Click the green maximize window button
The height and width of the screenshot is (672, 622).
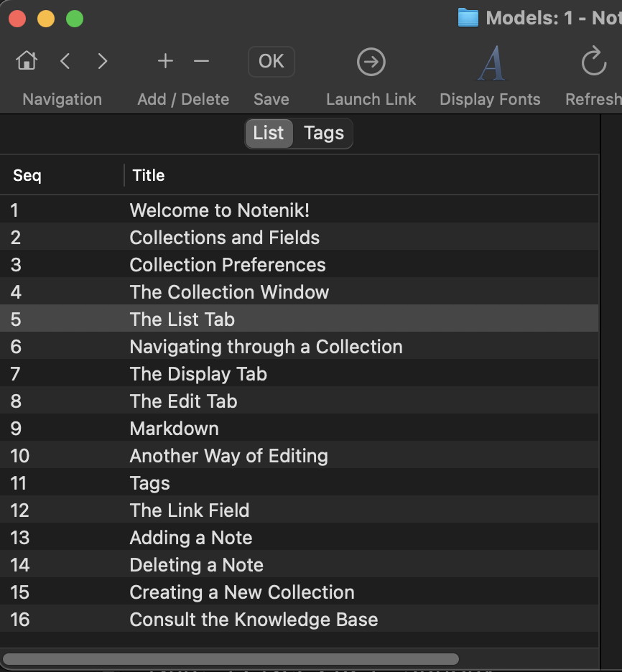point(75,19)
